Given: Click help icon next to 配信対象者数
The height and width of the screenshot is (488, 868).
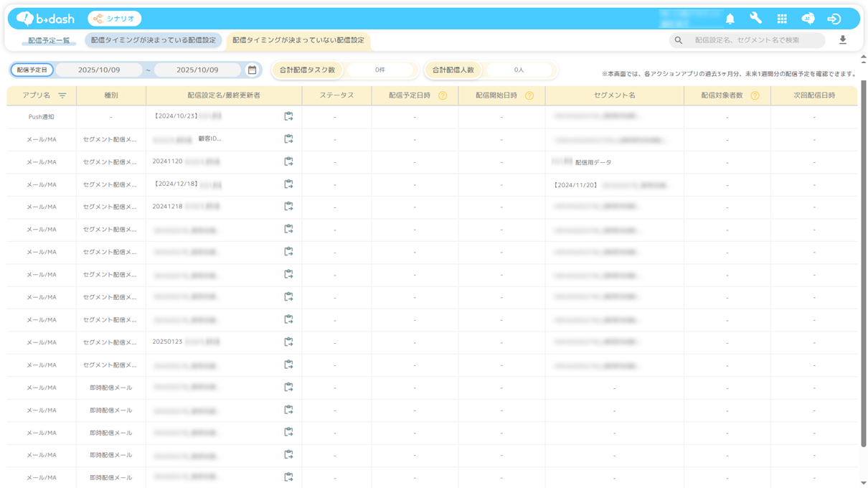Looking at the screenshot, I should (x=755, y=95).
